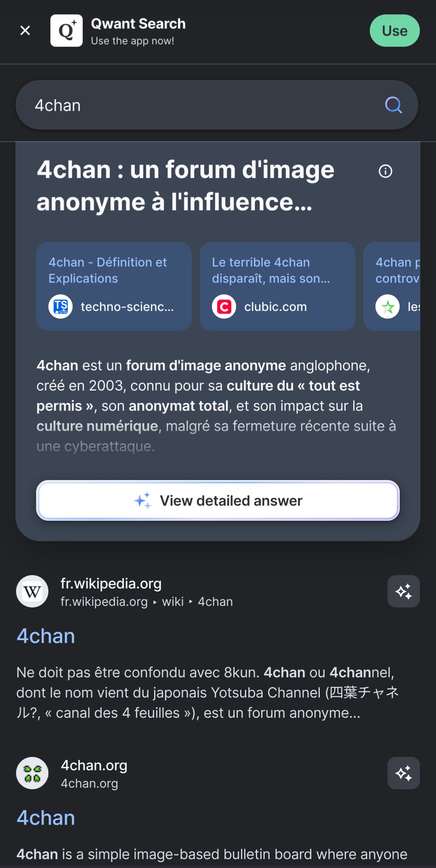This screenshot has width=436, height=868.
Task: Focus the 4chan search field
Action: (x=202, y=105)
